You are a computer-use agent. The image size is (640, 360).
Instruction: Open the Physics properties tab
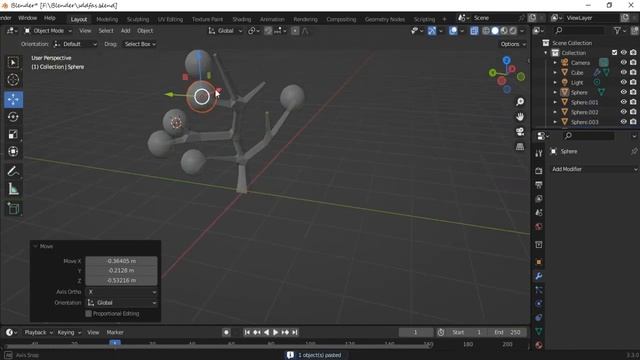pyautogui.click(x=539, y=304)
